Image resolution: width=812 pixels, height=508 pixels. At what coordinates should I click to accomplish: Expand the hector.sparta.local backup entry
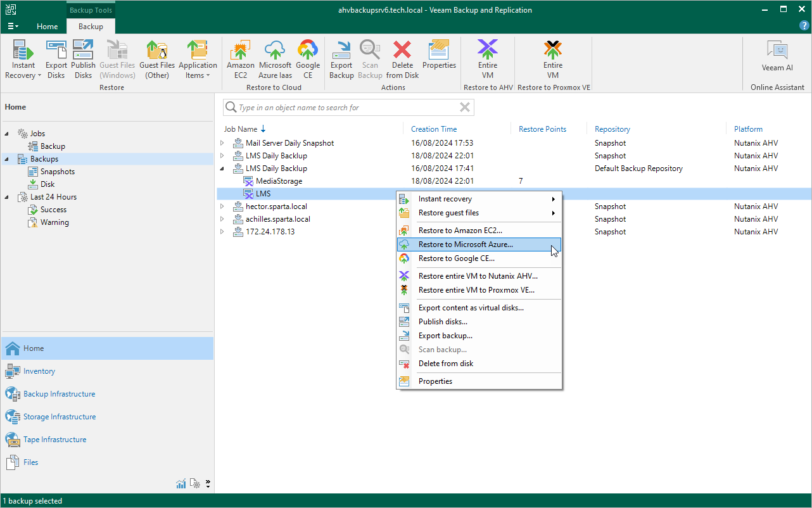[222, 206]
